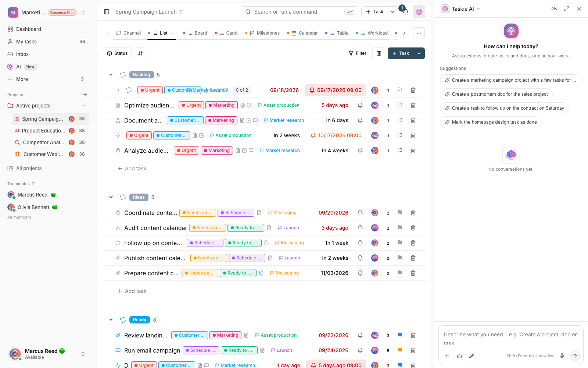
Task: Toggle the Backlog group status circle
Action: (x=123, y=75)
